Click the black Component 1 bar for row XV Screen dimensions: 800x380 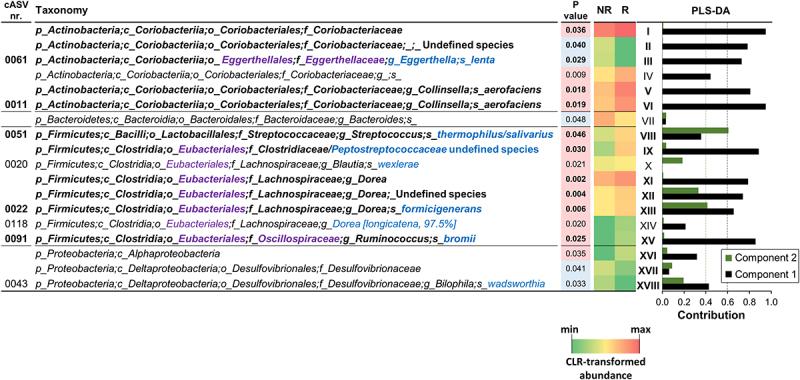click(709, 240)
